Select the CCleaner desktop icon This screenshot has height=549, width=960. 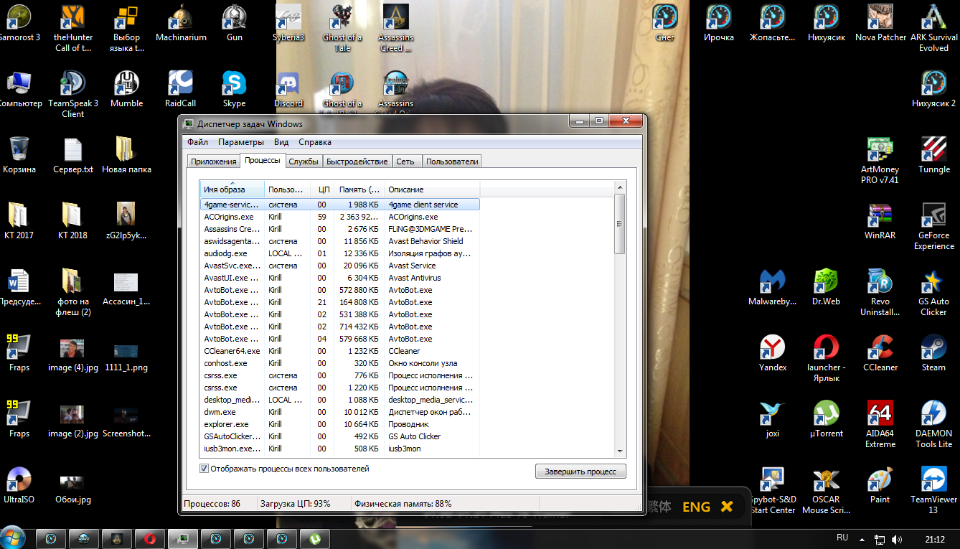click(880, 349)
